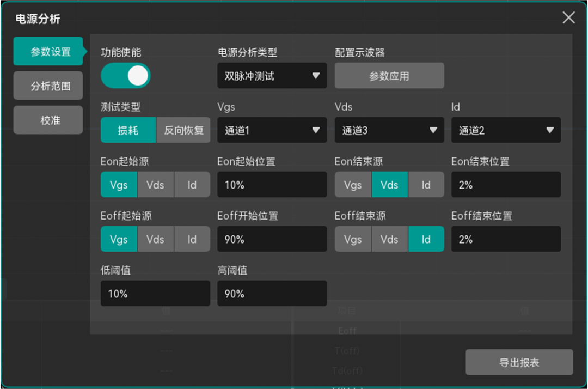This screenshot has width=588, height=389.
Task: Click the 导出报表 button
Action: (x=519, y=362)
